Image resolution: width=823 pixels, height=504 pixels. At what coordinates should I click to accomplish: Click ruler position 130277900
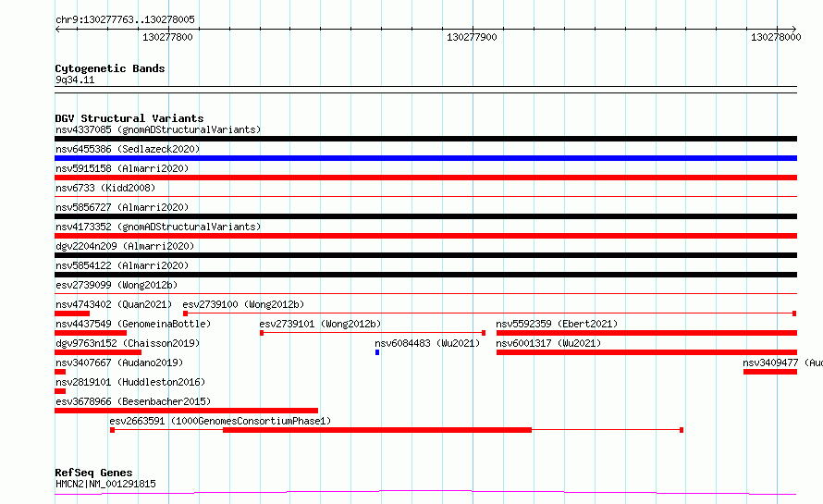tap(472, 37)
